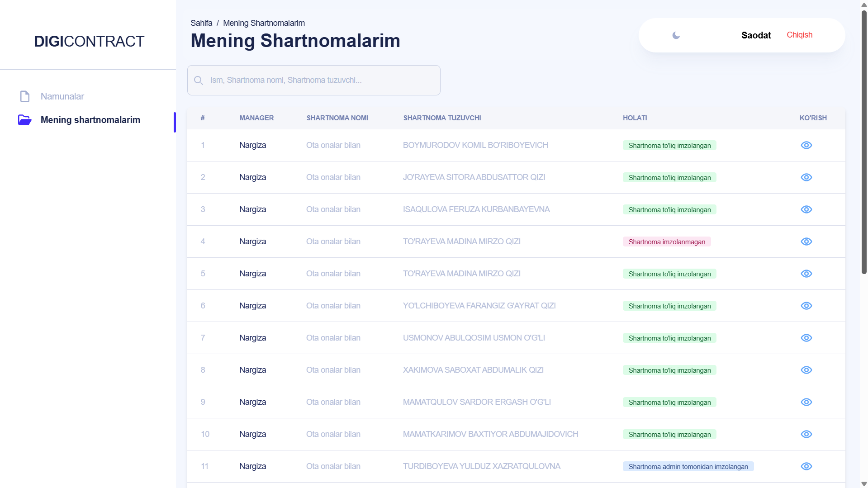Image resolution: width=868 pixels, height=488 pixels.
Task: View the unsigned contract in row 4
Action: click(x=806, y=242)
